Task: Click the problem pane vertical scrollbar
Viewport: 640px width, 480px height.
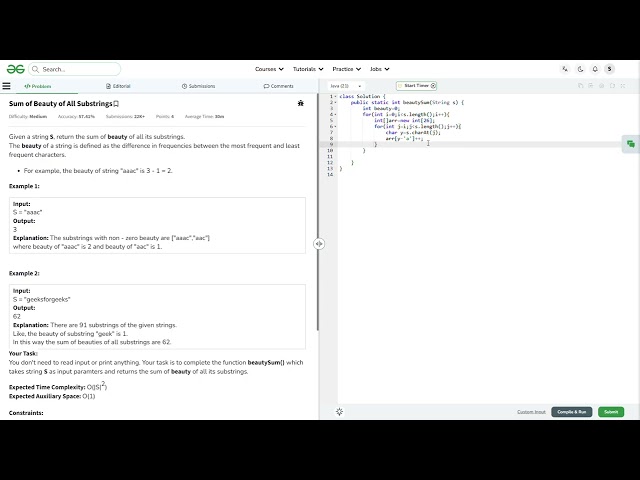Action: pos(318,212)
